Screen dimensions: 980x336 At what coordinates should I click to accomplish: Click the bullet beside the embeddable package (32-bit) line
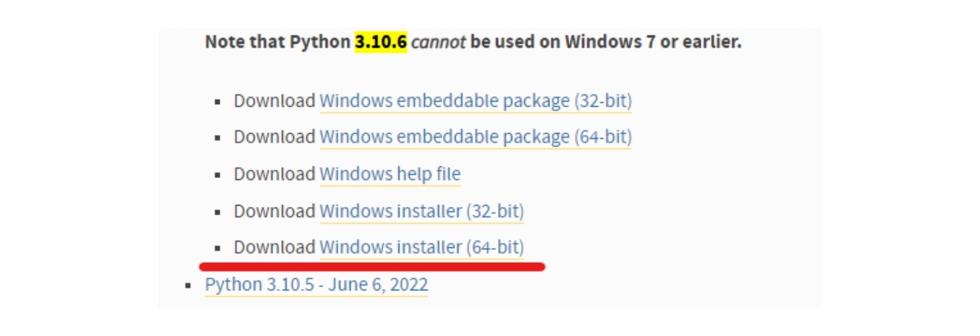point(217,102)
